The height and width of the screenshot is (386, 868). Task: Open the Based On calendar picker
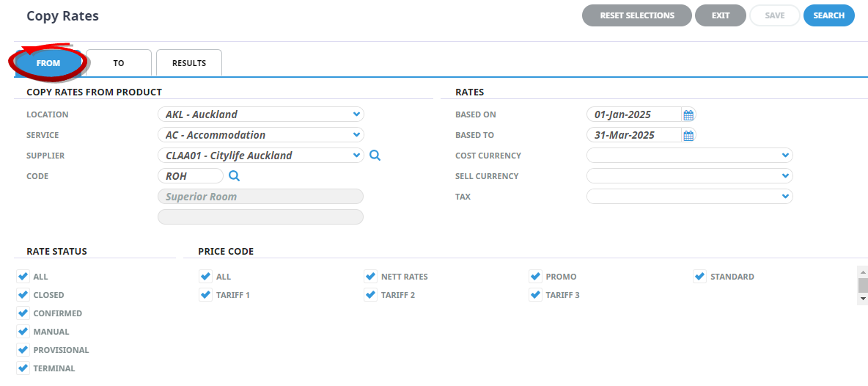coord(688,115)
